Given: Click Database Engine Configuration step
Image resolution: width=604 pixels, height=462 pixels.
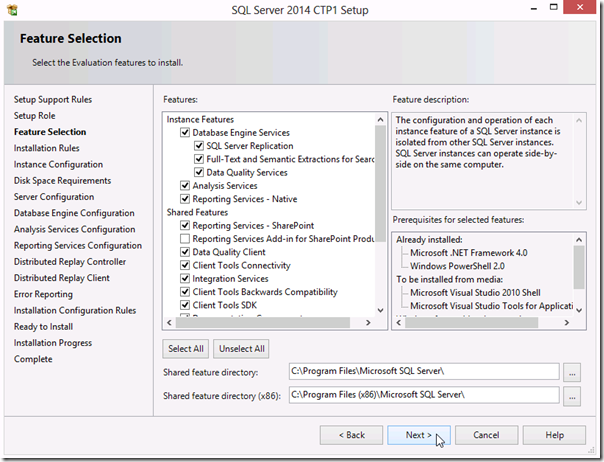Looking at the screenshot, I should point(74,213).
